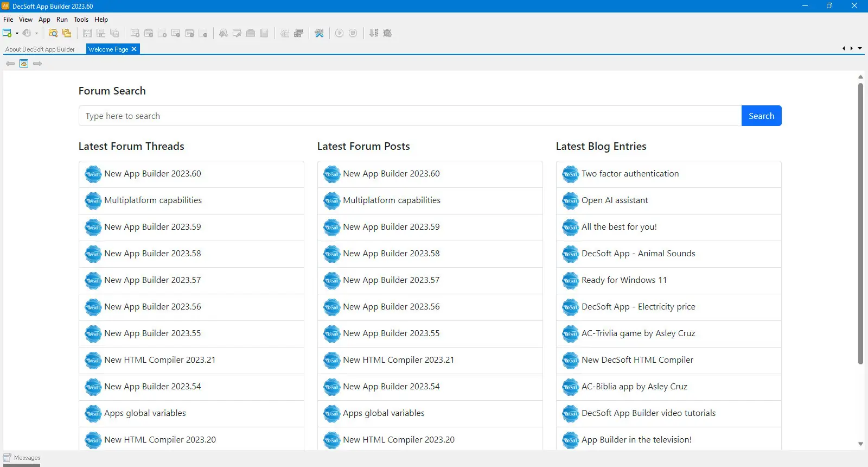Click the New app toolbar icon
This screenshot has width=868, height=467.
click(x=7, y=33)
